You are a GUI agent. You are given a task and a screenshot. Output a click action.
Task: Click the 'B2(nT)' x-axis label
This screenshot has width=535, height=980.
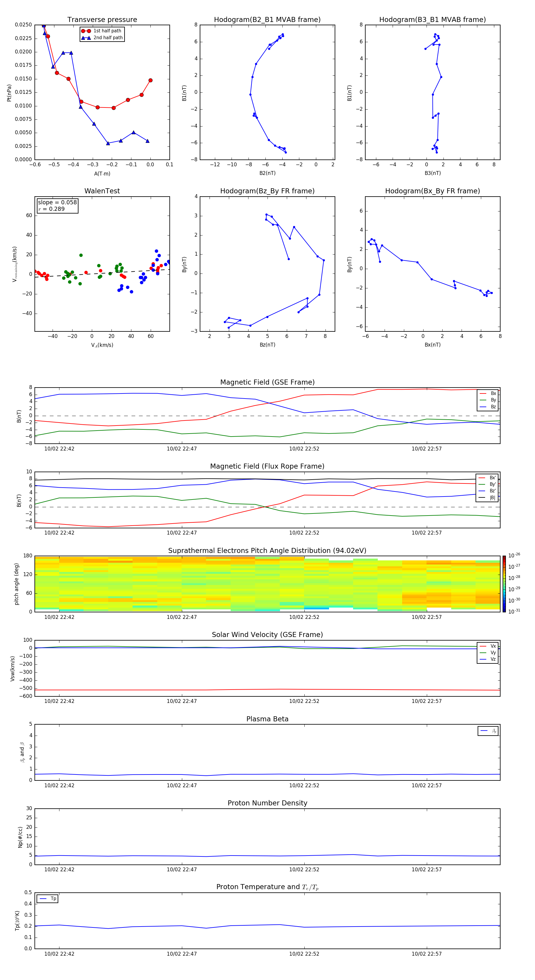(267, 173)
